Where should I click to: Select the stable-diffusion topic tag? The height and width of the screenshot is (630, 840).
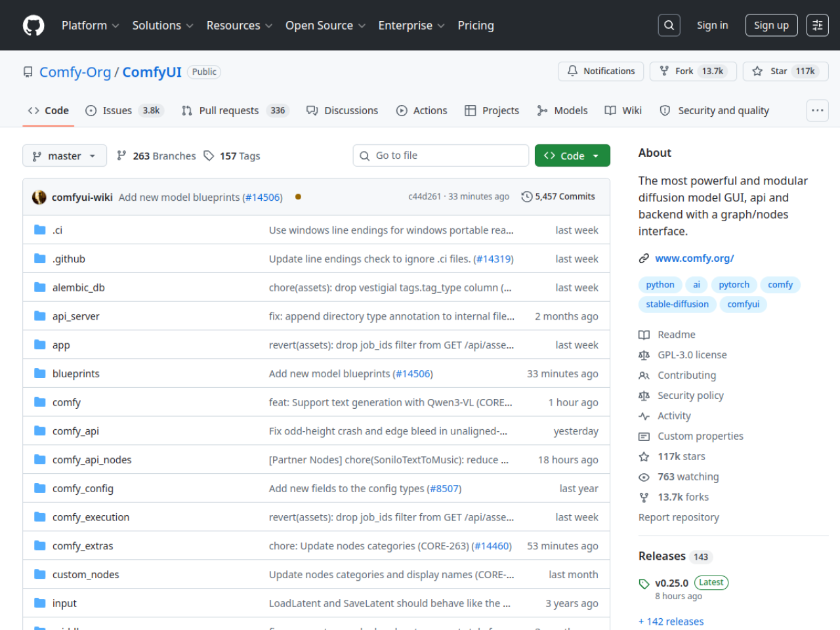coord(677,304)
